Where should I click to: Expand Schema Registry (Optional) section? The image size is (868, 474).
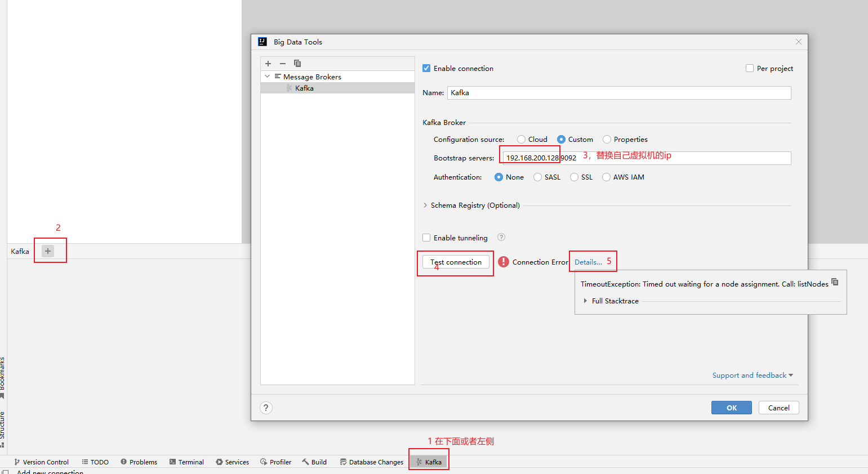(x=425, y=205)
